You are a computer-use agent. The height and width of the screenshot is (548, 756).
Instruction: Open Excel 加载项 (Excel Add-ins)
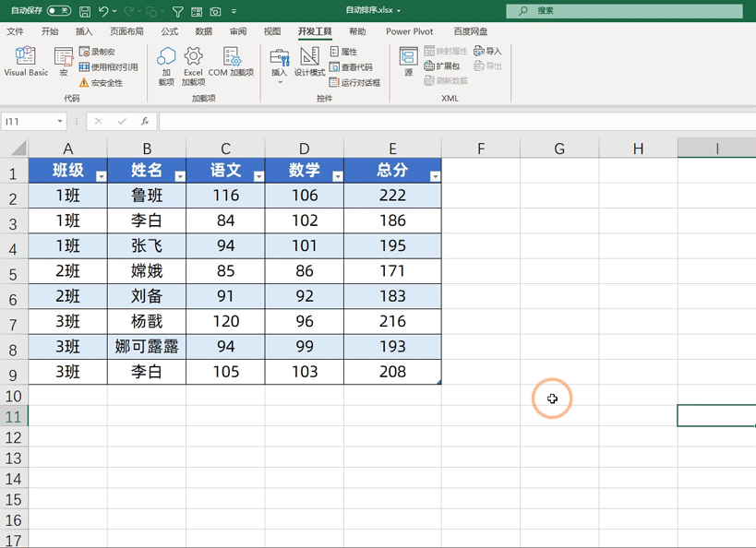[193, 65]
